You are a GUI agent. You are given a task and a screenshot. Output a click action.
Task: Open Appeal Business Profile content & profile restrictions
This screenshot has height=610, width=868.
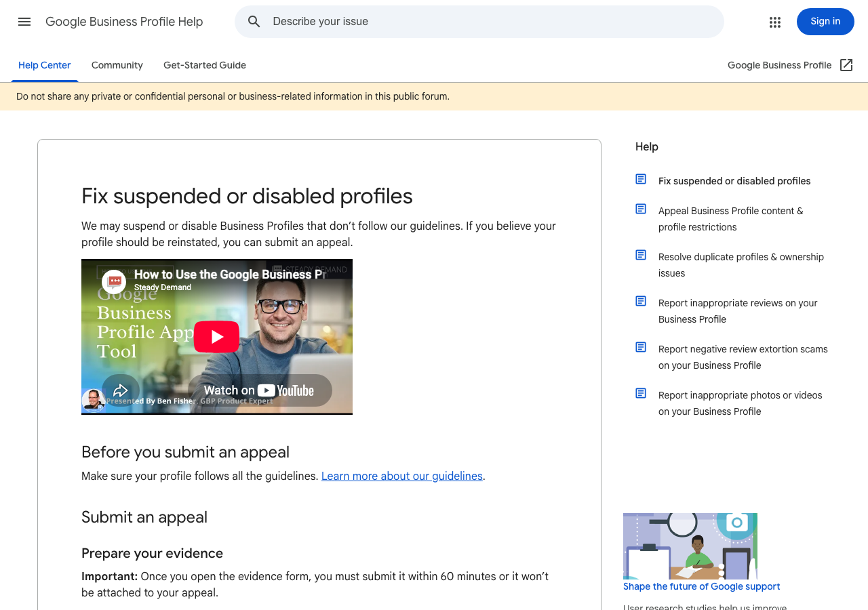click(731, 219)
